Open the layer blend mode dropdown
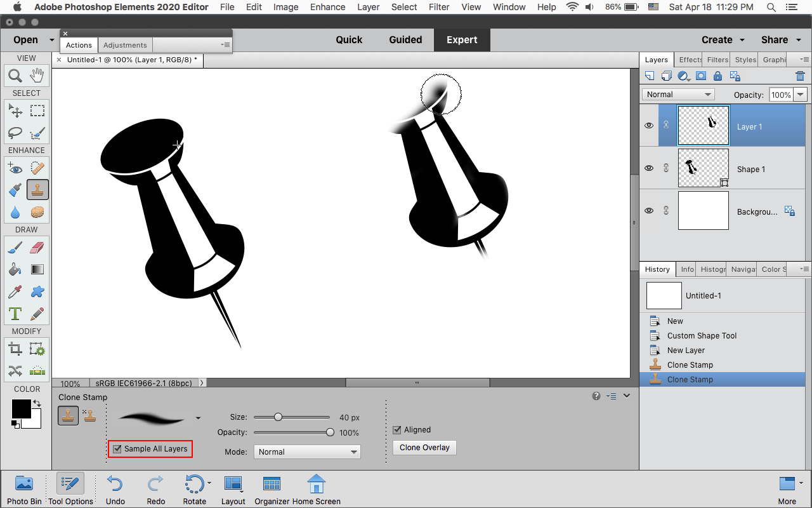This screenshot has height=508, width=812. coord(678,95)
